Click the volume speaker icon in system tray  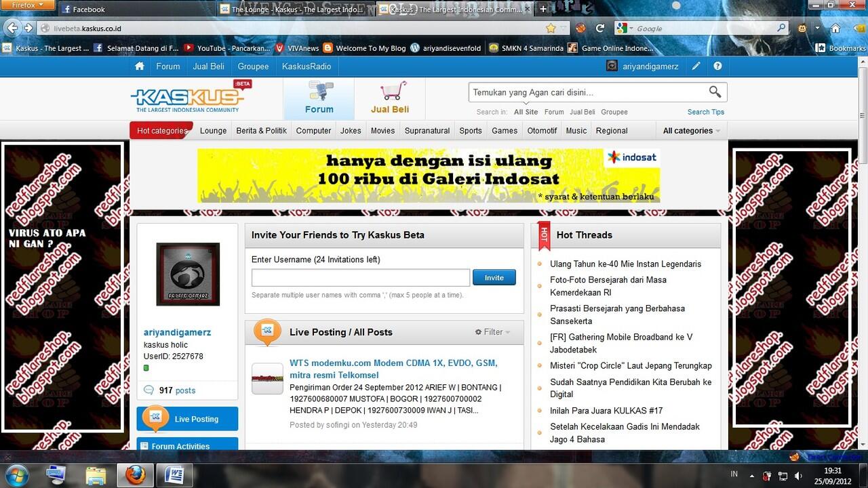pyautogui.click(x=798, y=476)
